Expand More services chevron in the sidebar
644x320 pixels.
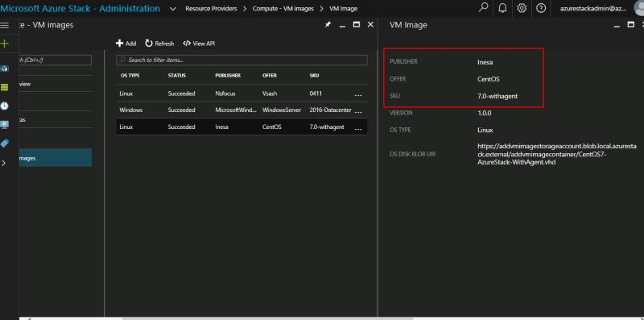4,163
